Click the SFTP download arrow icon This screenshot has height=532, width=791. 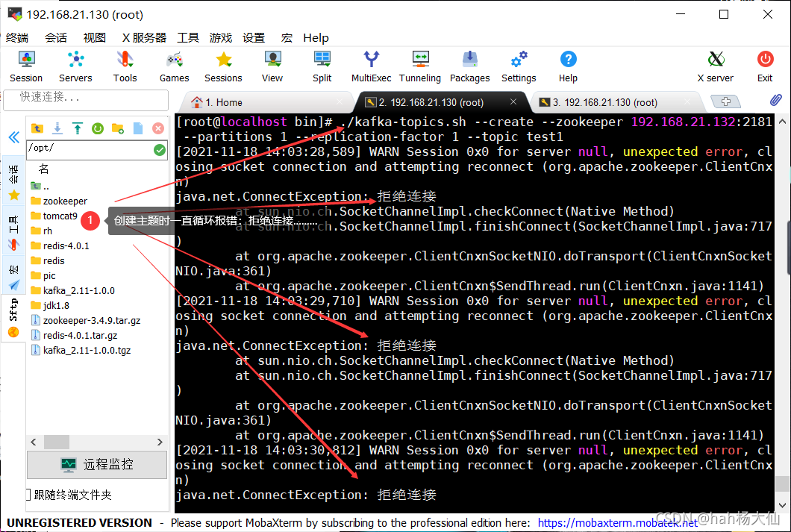pos(57,128)
